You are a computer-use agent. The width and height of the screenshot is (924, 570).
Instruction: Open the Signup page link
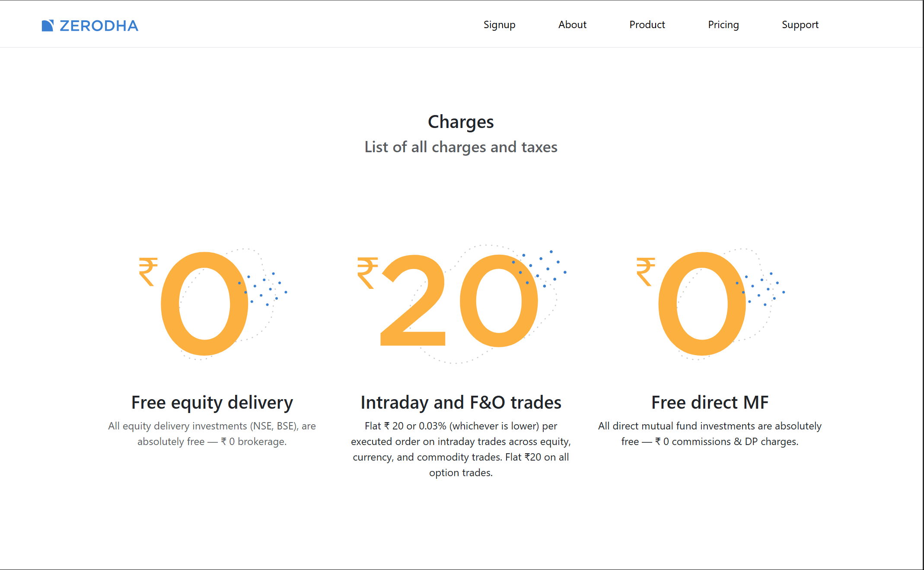(499, 25)
